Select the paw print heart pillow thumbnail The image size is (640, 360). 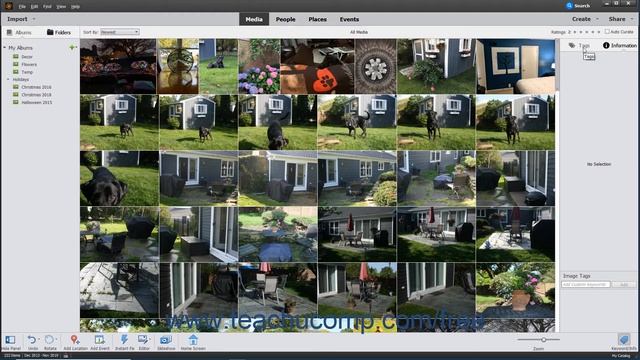(317, 66)
